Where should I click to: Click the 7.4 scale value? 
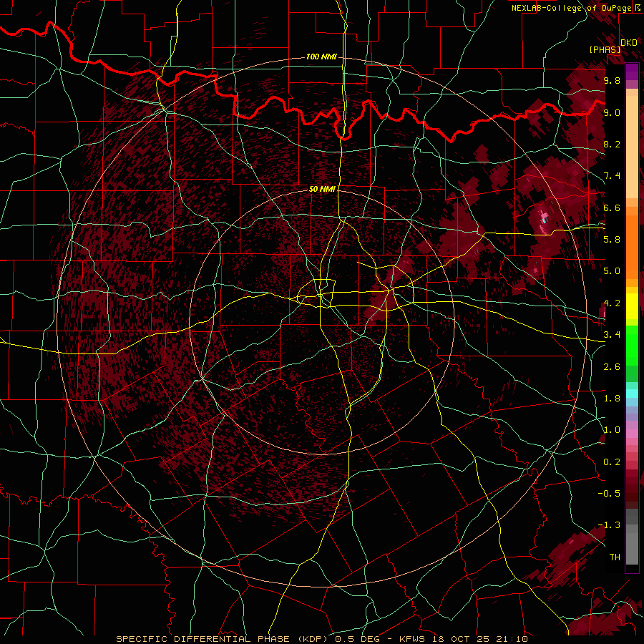click(612, 176)
